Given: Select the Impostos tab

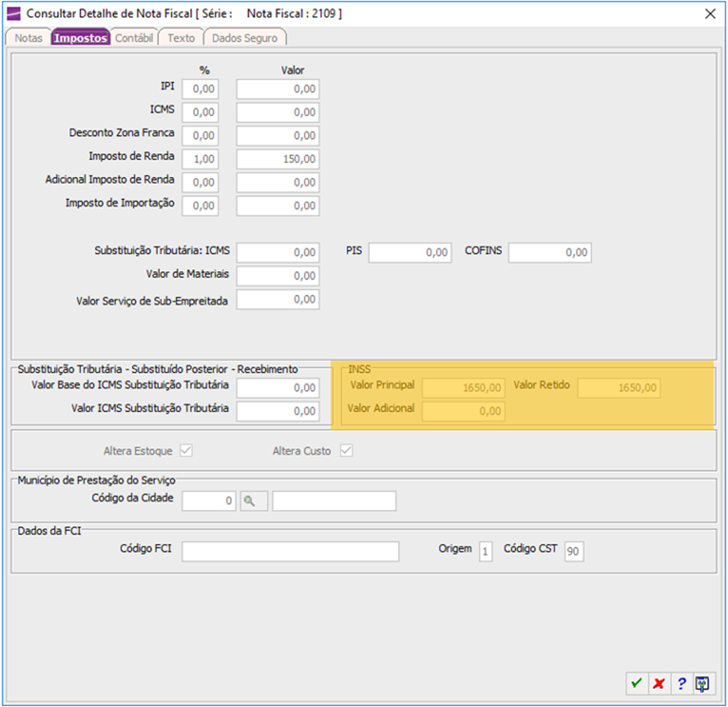Looking at the screenshot, I should point(80,38).
